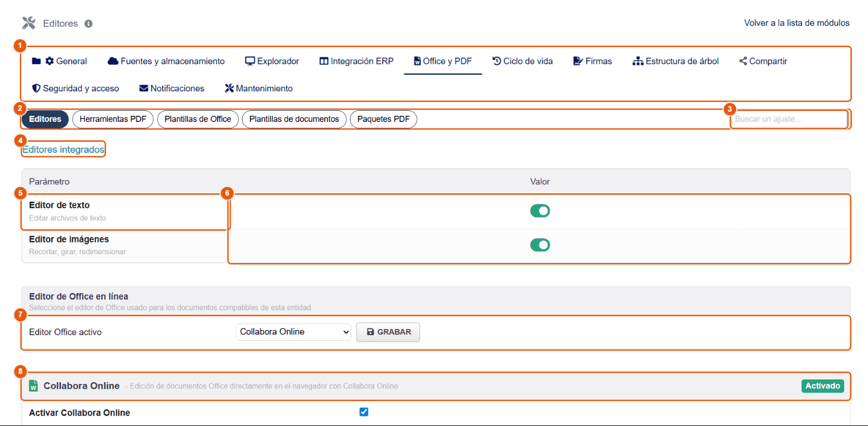Click the Word file icon of Office y PDF

click(x=417, y=61)
